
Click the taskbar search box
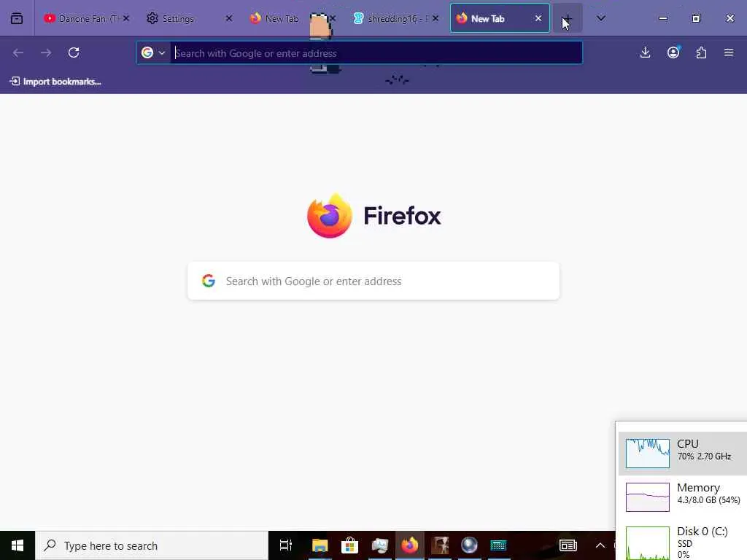pyautogui.click(x=152, y=545)
